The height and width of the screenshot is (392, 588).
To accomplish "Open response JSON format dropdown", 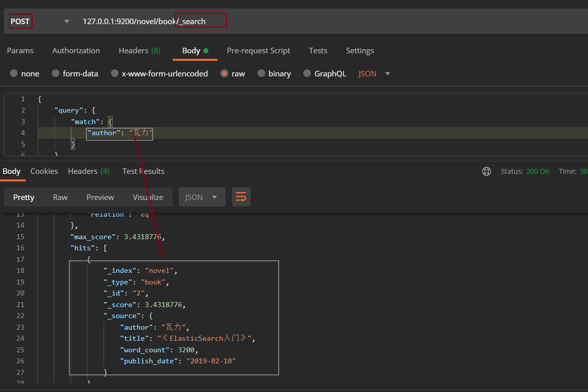I will pyautogui.click(x=201, y=197).
